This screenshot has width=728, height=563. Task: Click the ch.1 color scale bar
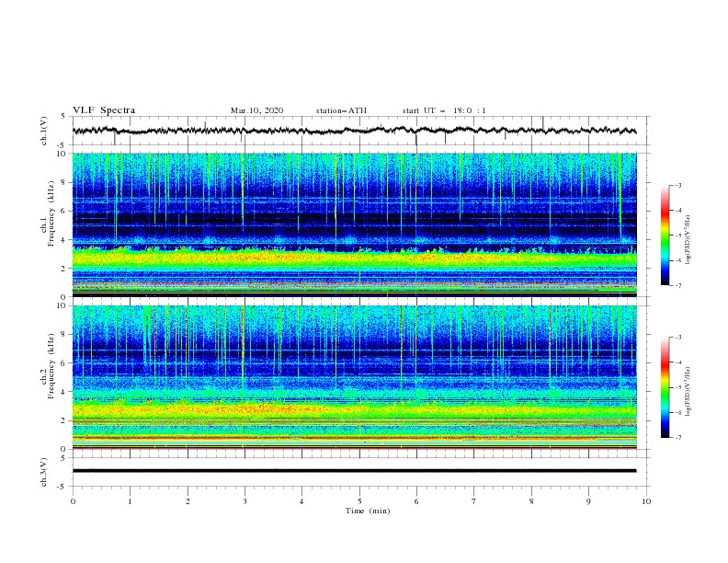point(665,236)
